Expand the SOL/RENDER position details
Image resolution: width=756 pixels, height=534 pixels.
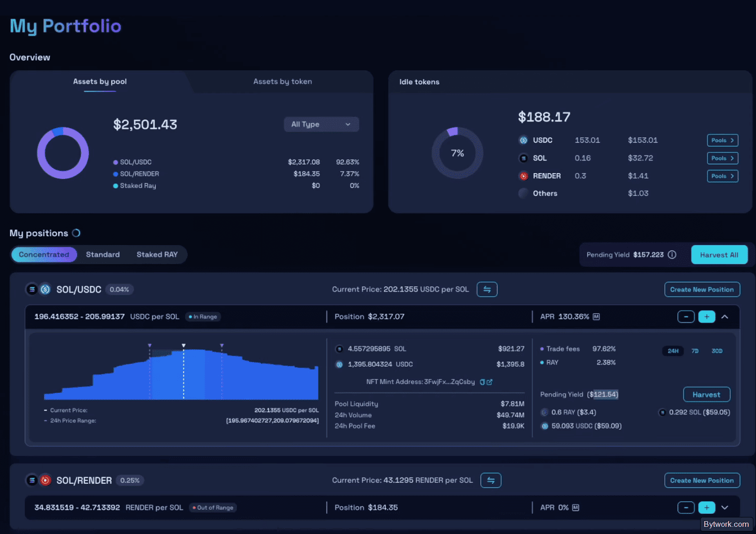(x=725, y=508)
